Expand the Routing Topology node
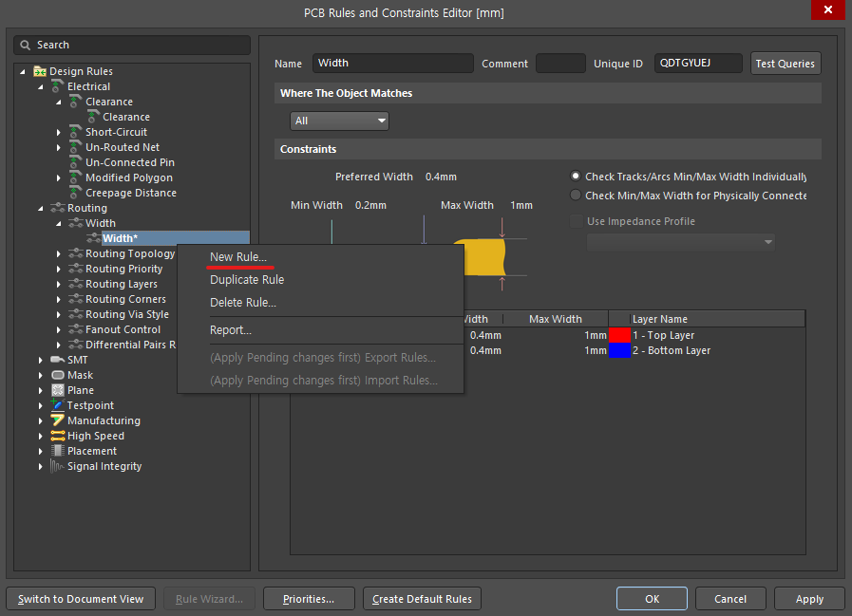The image size is (852, 616). [x=59, y=253]
